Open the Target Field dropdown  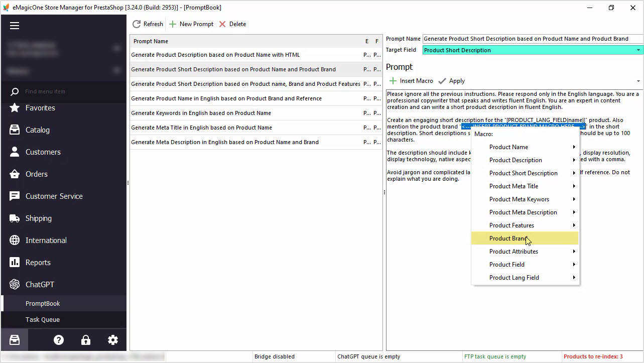[x=638, y=50]
